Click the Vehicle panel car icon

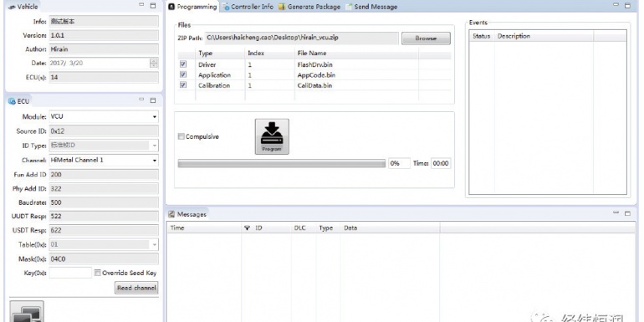(x=12, y=7)
